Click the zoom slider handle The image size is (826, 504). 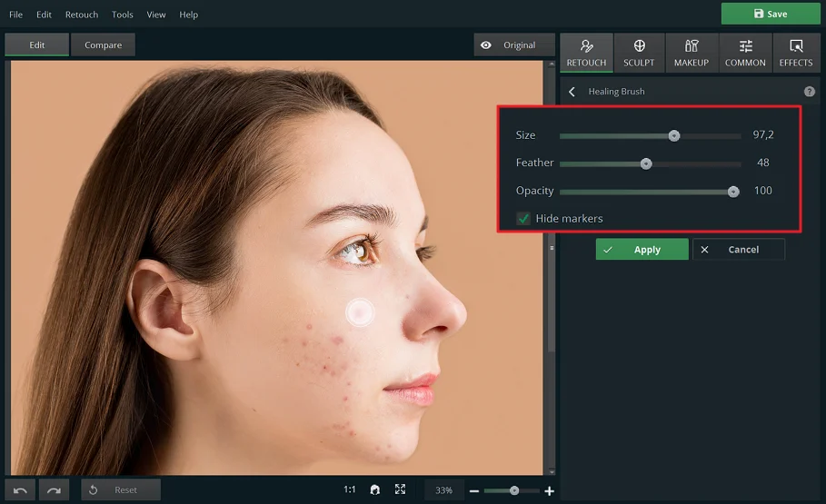514,491
